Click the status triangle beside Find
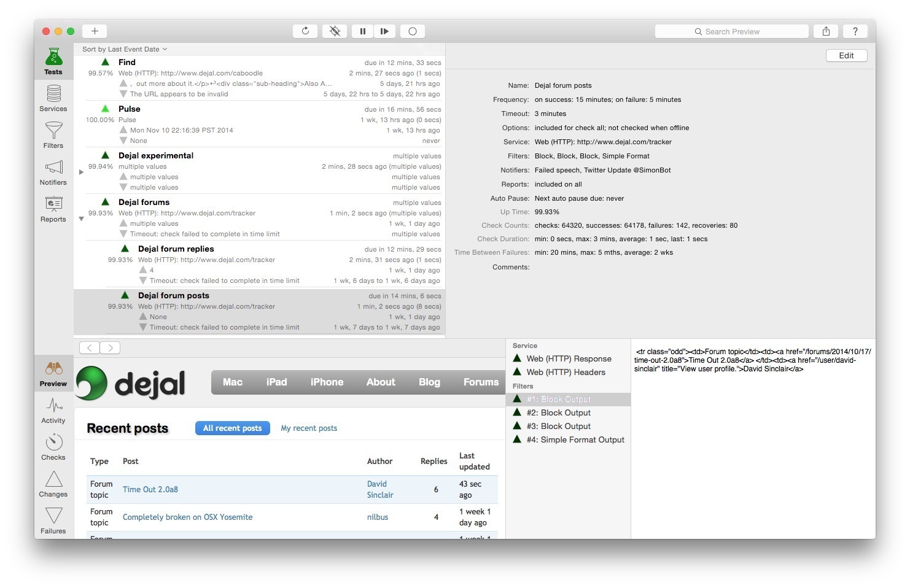Image resolution: width=910 pixels, height=588 pixels. [x=106, y=62]
